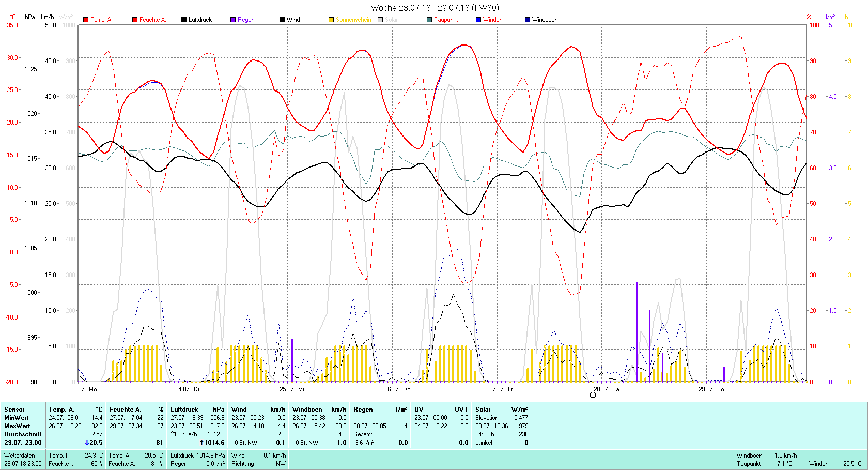Click the red Feuchte A. legend swatch

click(x=135, y=20)
